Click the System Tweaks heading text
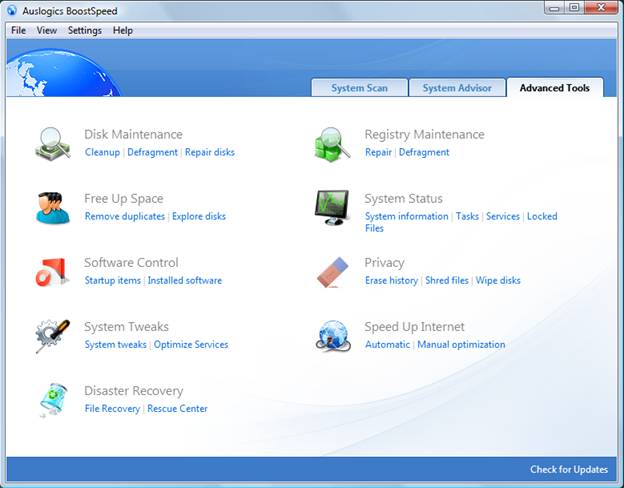The image size is (624, 488). pyautogui.click(x=126, y=326)
